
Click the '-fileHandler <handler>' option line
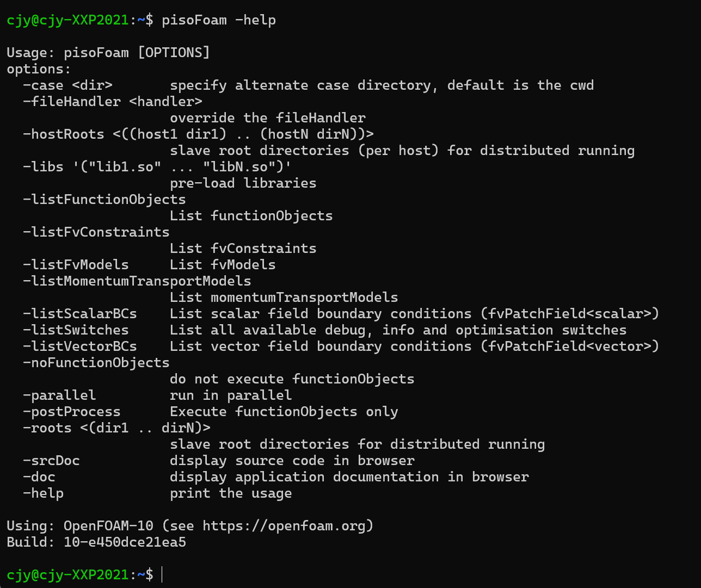[x=113, y=102]
